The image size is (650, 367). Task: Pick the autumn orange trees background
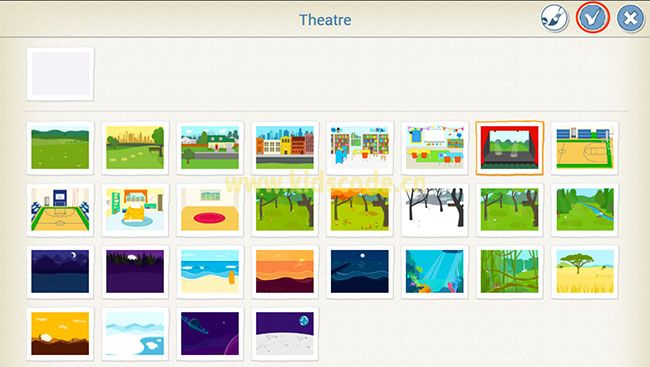[360, 210]
